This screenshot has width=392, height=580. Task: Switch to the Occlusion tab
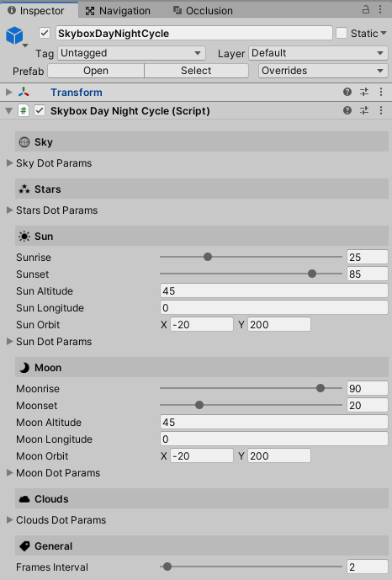(x=203, y=11)
